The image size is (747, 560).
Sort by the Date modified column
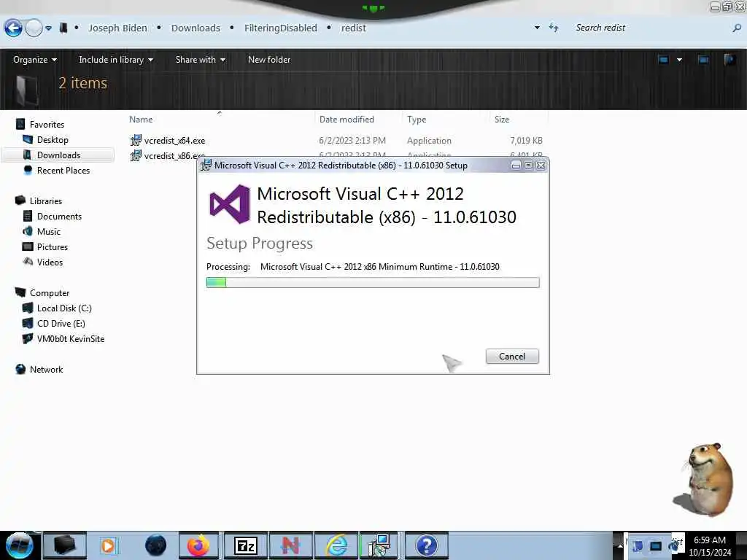pyautogui.click(x=347, y=120)
